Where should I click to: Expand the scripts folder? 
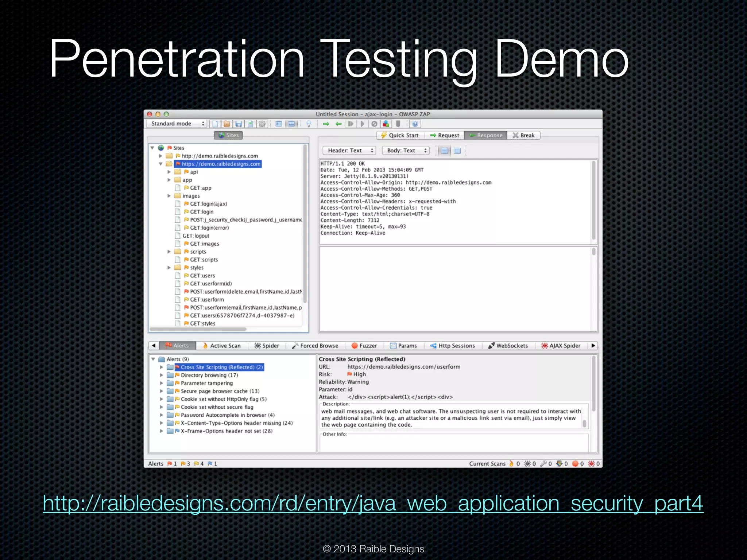(169, 252)
